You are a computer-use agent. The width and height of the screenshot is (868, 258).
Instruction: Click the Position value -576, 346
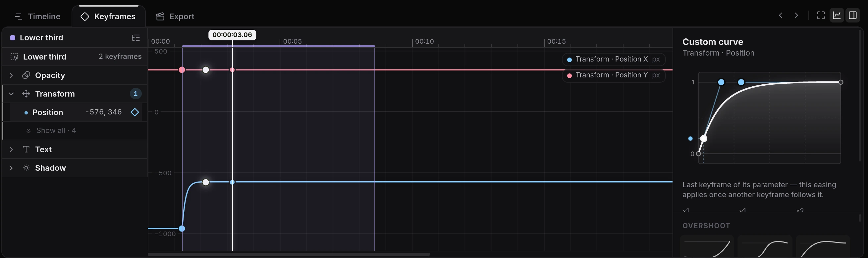[104, 112]
